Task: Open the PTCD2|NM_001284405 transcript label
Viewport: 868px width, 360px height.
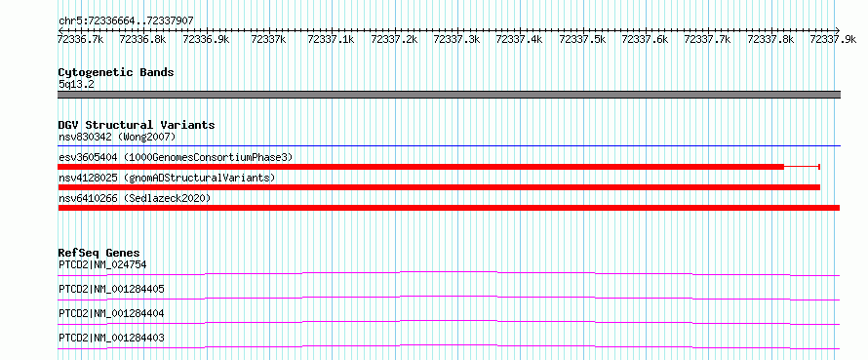Action: 111,289
